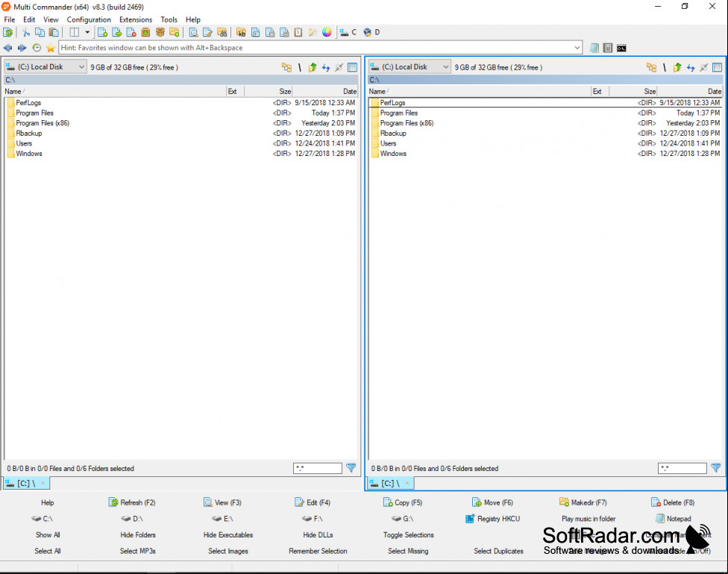Go to drive C toolbar shortcut
The image size is (728, 574).
[348, 32]
